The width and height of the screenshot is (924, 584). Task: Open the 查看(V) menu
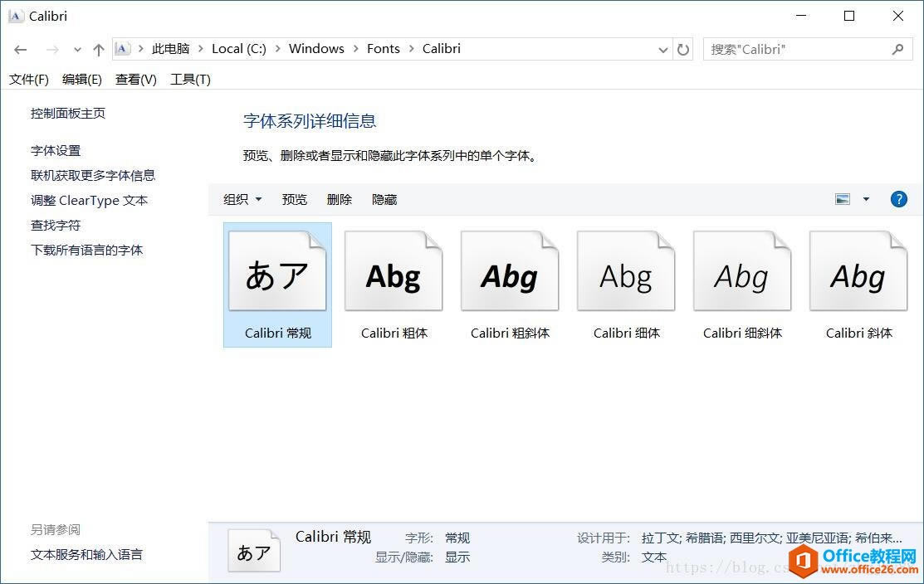click(135, 79)
